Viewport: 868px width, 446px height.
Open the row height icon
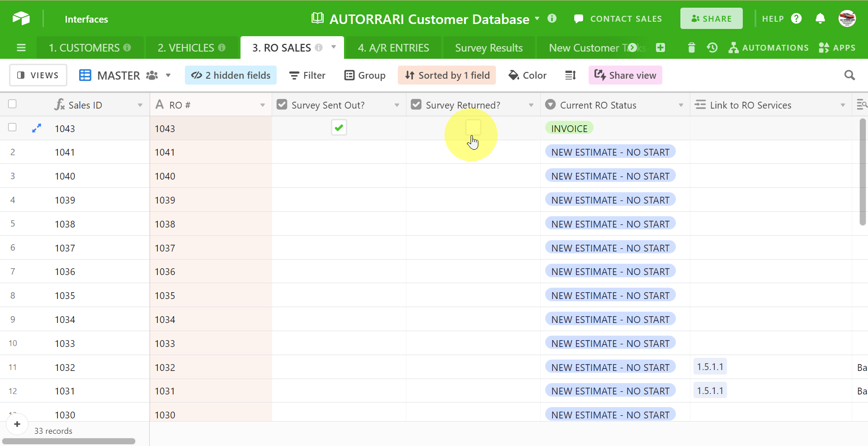click(571, 75)
